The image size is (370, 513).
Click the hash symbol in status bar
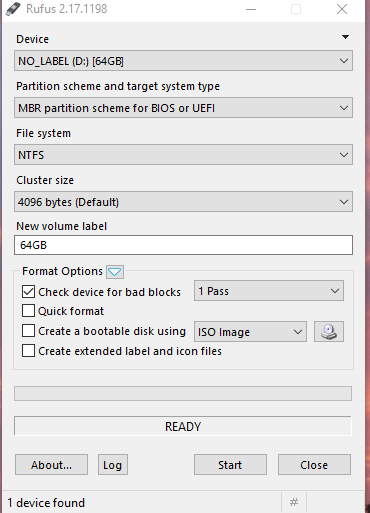pos(294,502)
